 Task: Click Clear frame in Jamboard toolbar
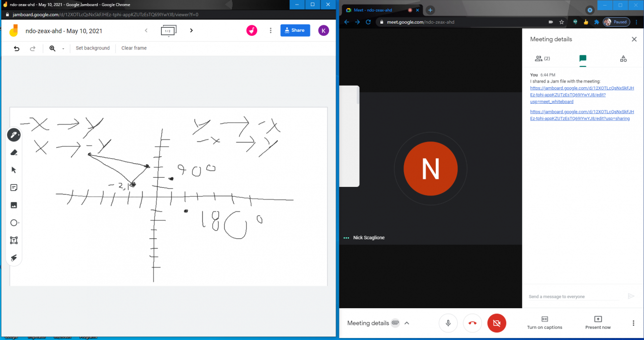click(x=134, y=48)
